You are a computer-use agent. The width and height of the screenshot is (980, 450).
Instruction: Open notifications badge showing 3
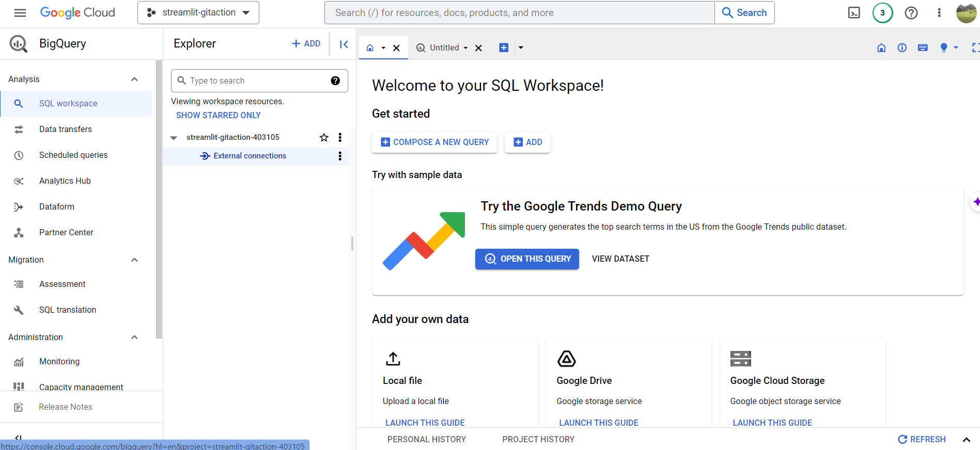coord(883,13)
